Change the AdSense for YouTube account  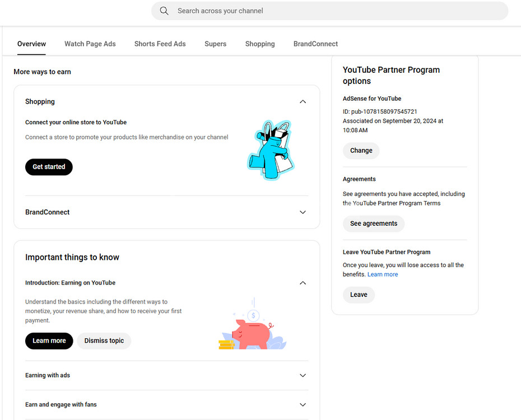[361, 151]
